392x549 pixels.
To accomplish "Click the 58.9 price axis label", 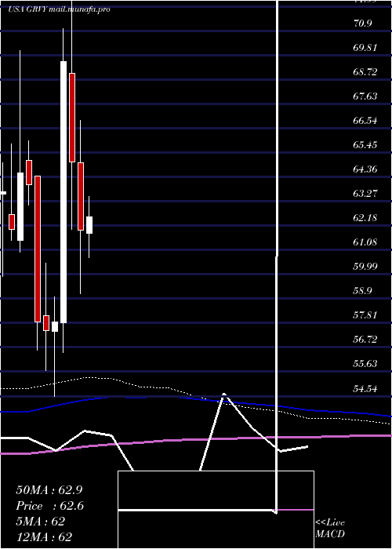I will pyautogui.click(x=362, y=291).
